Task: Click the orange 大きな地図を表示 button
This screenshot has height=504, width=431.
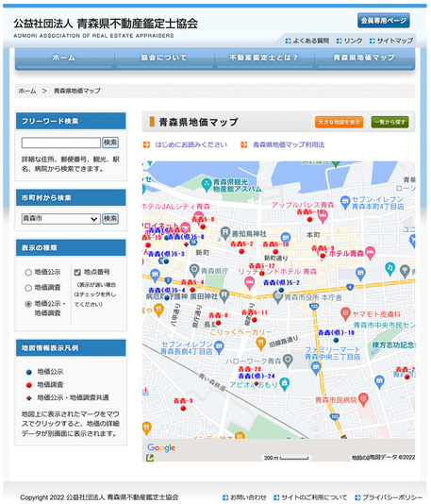Action: pos(340,122)
